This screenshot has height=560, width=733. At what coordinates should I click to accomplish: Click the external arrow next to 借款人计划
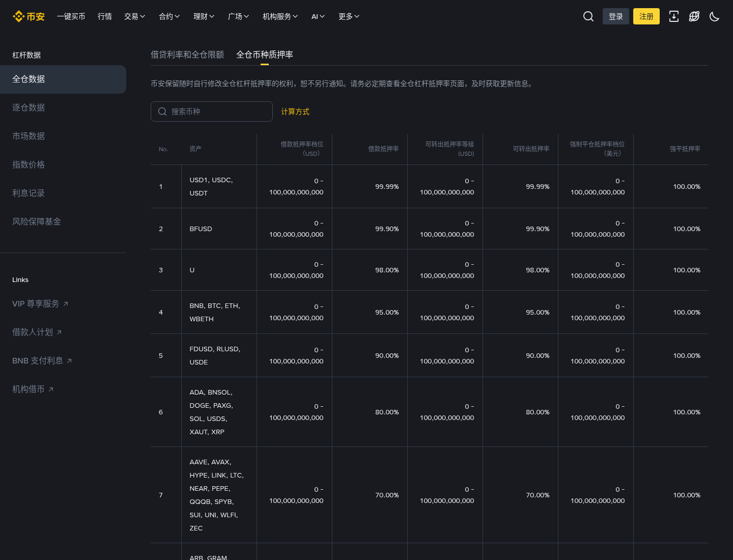click(59, 332)
